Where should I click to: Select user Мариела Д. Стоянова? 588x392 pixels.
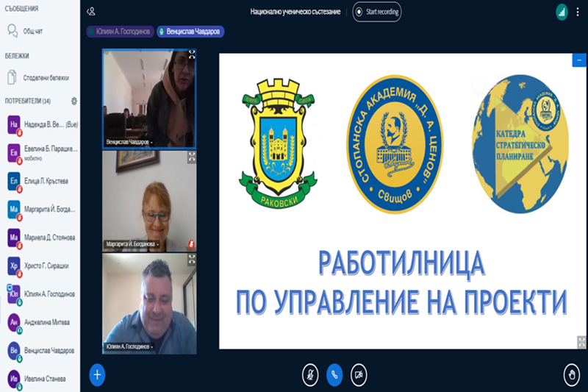tap(41, 238)
